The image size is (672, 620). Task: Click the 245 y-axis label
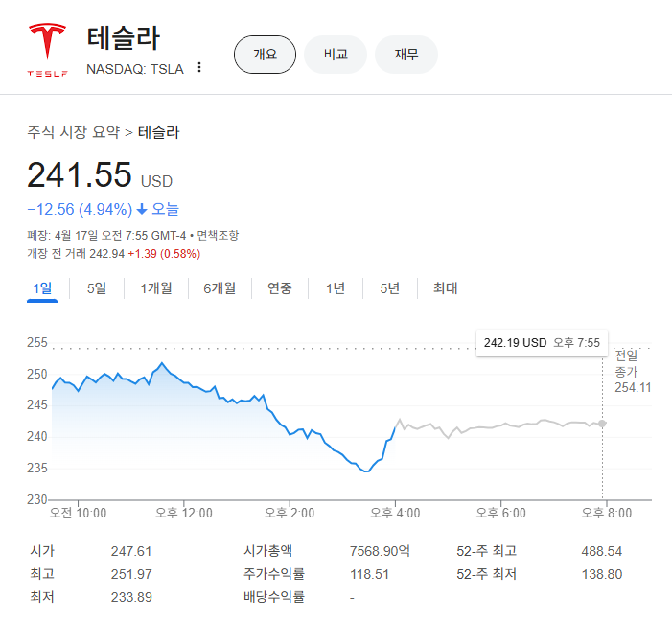[x=37, y=405]
